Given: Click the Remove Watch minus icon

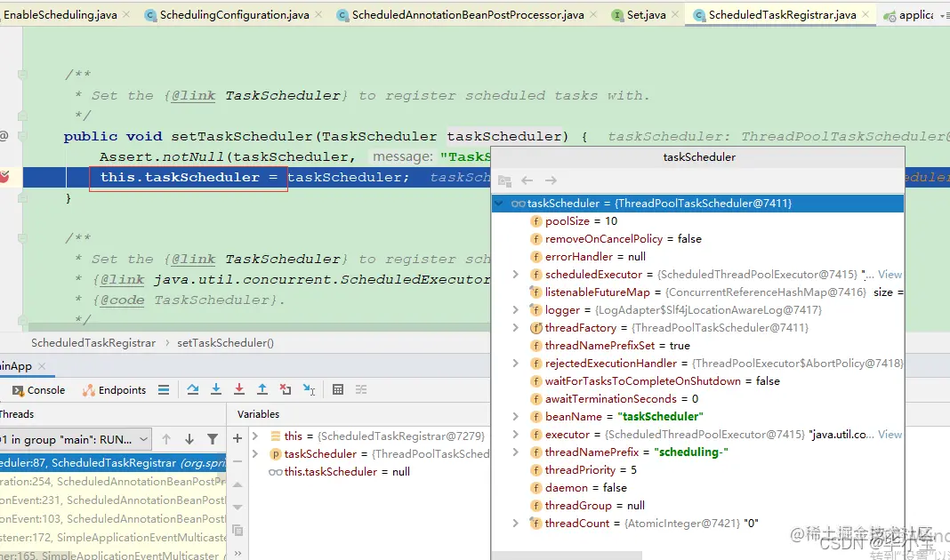Looking at the screenshot, I should (x=237, y=461).
